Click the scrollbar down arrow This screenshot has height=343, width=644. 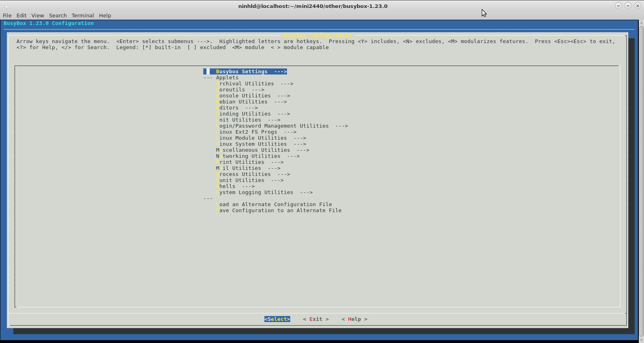click(642, 340)
